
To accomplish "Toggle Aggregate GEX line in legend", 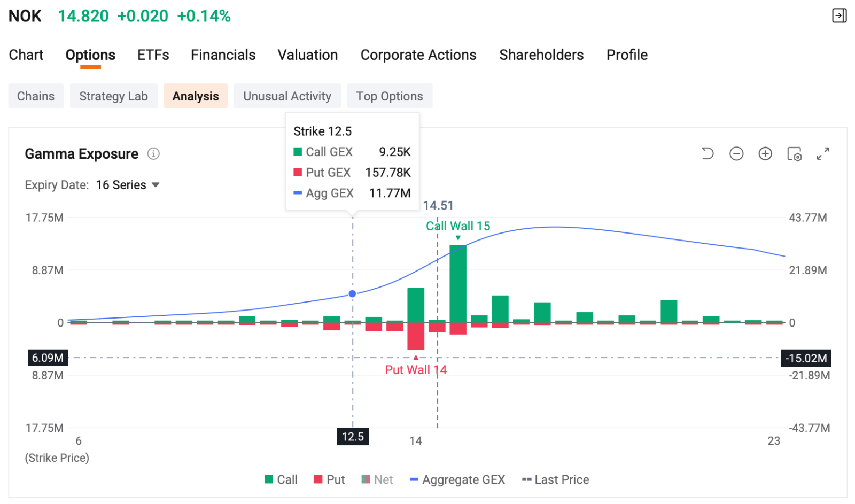I will click(457, 479).
